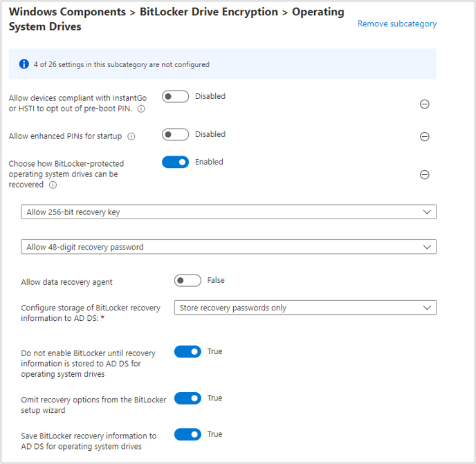This screenshot has height=464, width=476.
Task: Click info icon next to enhanced PINs setting
Action: [x=131, y=136]
